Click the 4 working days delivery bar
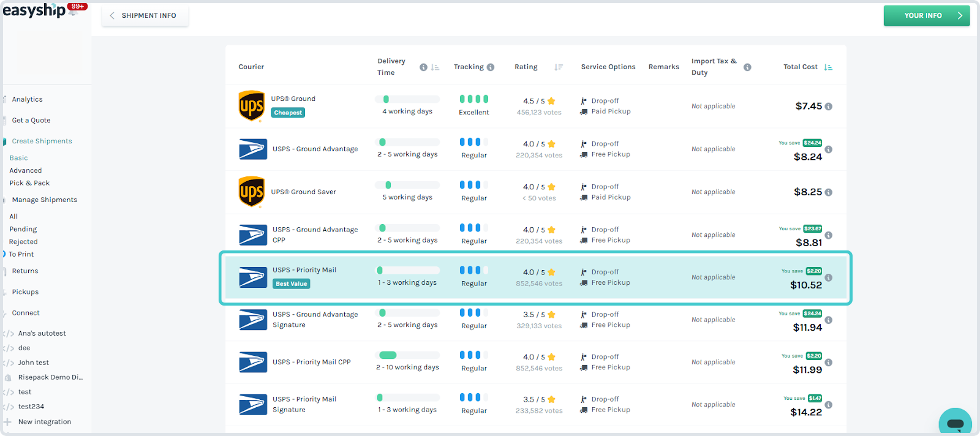Viewport: 980px width, 436px height. pos(407,99)
